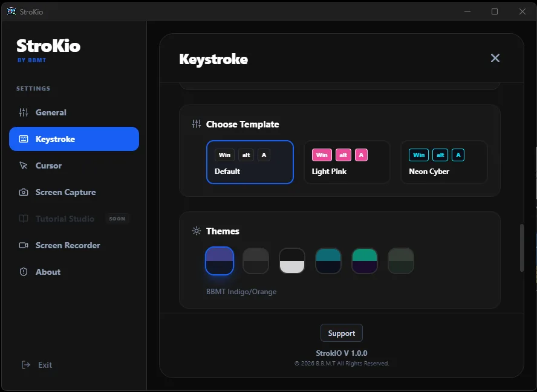This screenshot has height=392, width=537.
Task: Click the BBMT Indigo/Orange theme label
Action: point(241,292)
